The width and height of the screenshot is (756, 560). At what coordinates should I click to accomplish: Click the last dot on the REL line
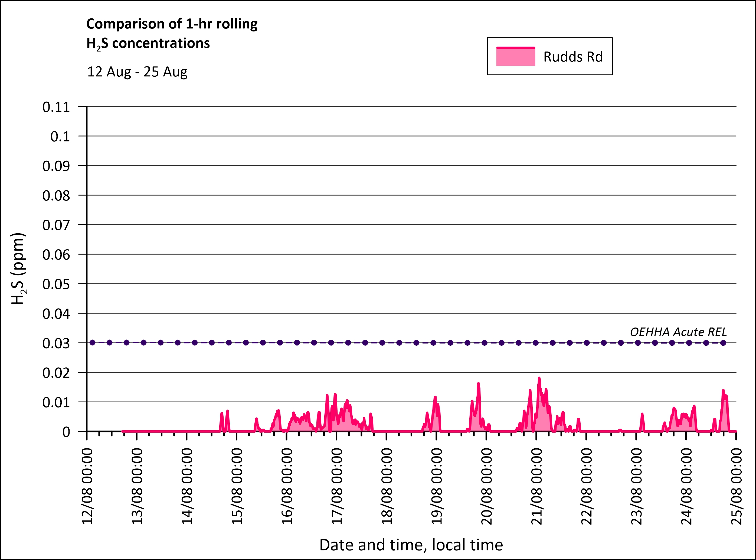[x=723, y=343]
